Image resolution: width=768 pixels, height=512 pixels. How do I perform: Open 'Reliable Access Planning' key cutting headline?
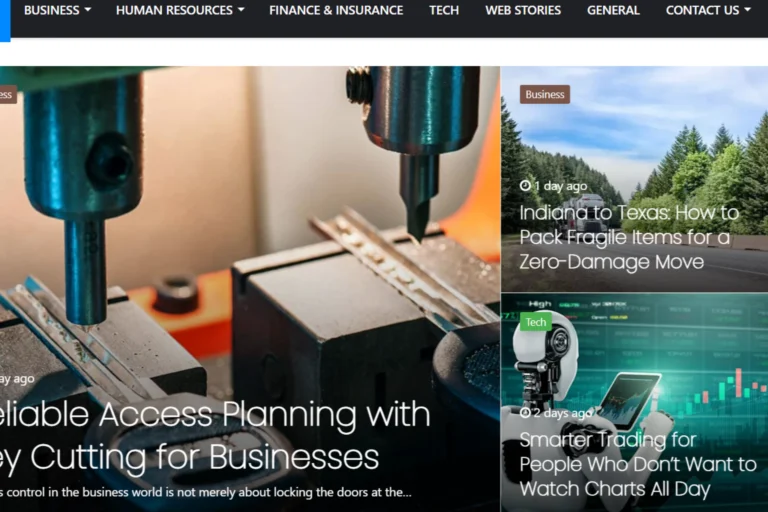(x=215, y=436)
